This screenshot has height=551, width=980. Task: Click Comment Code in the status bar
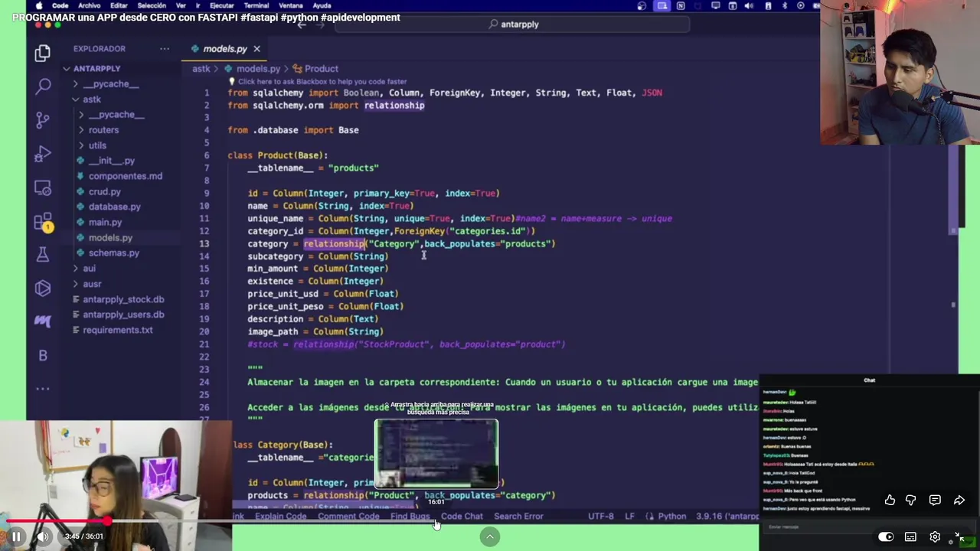tap(348, 517)
